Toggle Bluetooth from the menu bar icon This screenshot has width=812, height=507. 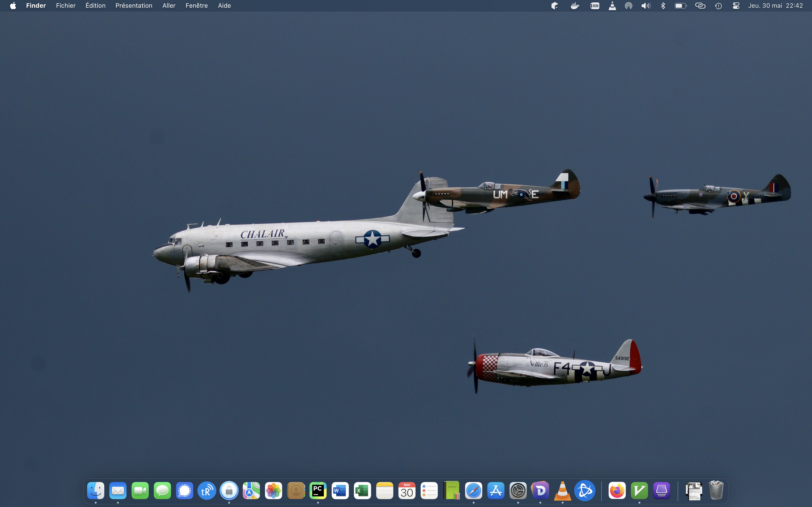point(663,6)
